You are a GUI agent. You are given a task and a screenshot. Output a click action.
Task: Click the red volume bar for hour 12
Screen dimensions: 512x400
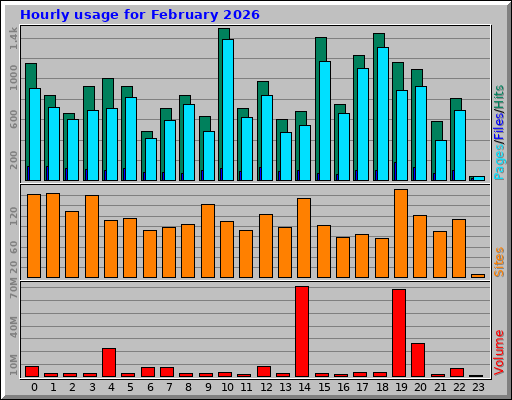[x=264, y=371]
